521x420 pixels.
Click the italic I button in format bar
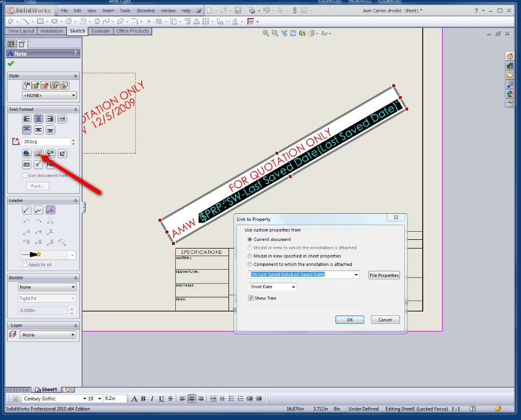coord(152,399)
